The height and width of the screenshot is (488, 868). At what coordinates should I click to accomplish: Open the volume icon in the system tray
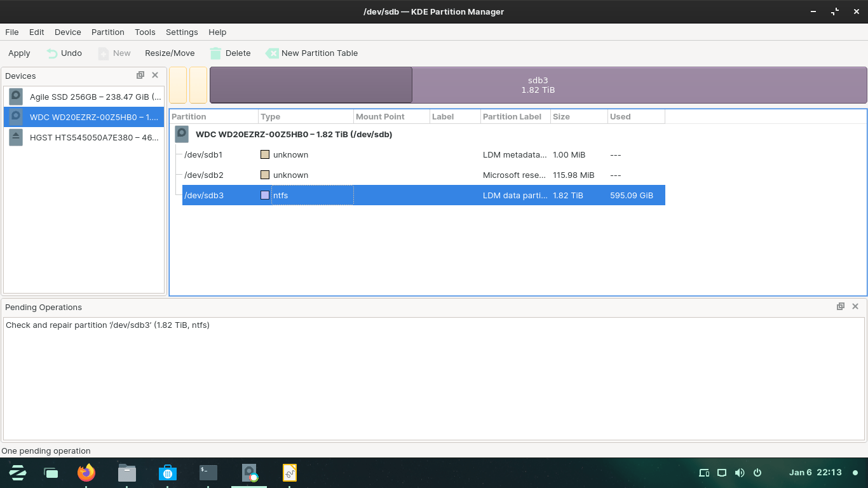[739, 473]
